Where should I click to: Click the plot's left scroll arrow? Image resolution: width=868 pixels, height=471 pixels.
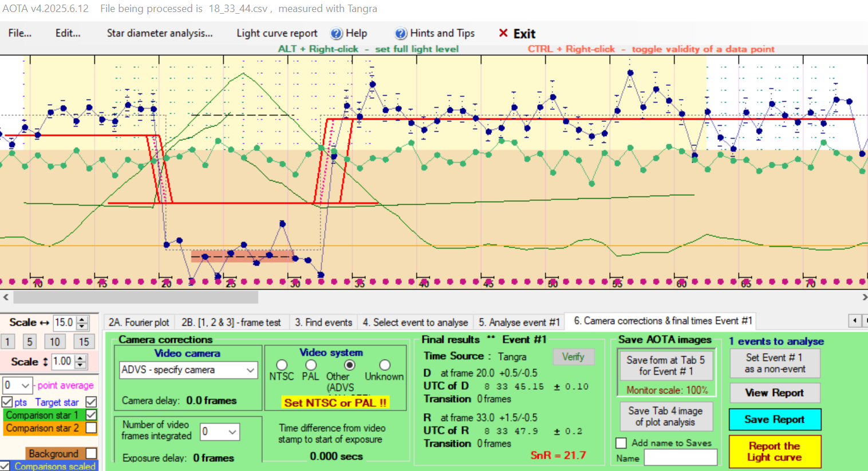[6, 297]
